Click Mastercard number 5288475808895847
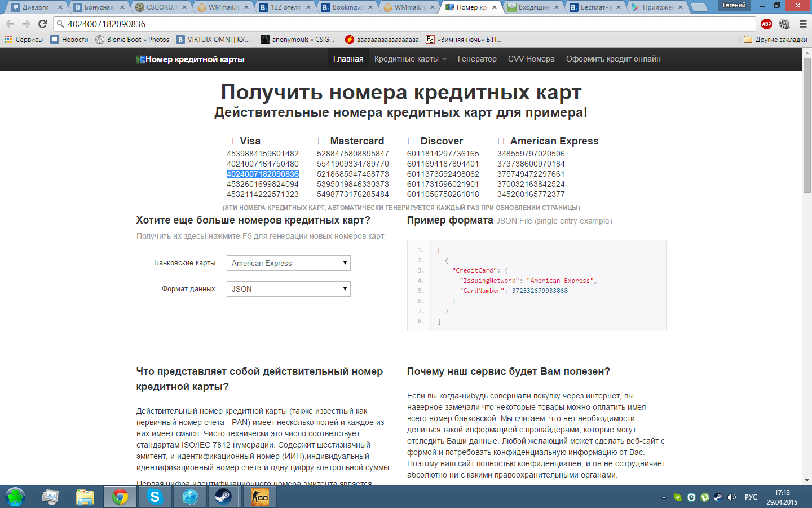This screenshot has height=508, width=812. 353,154
